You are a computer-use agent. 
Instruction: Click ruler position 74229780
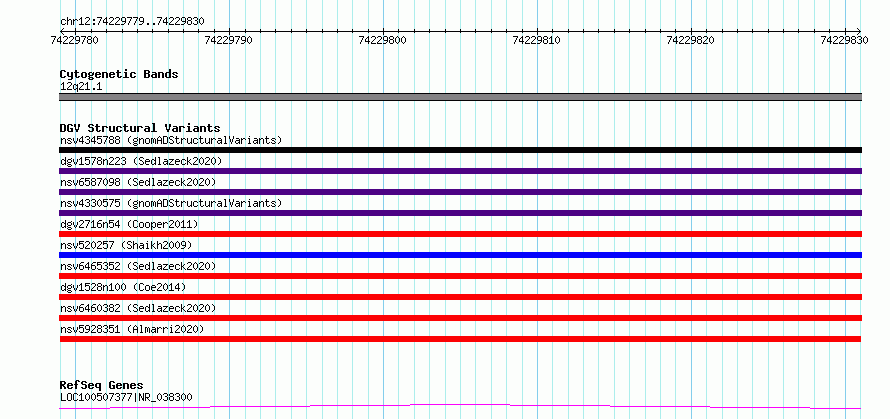(74, 40)
